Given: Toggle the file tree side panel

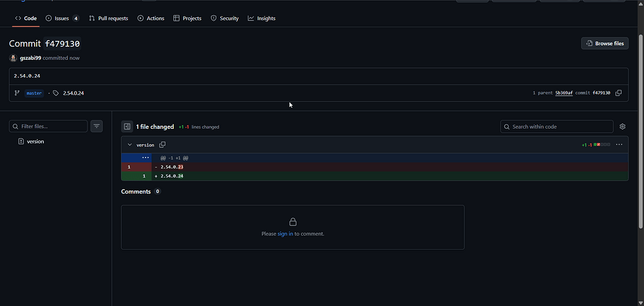Looking at the screenshot, I should click(127, 127).
